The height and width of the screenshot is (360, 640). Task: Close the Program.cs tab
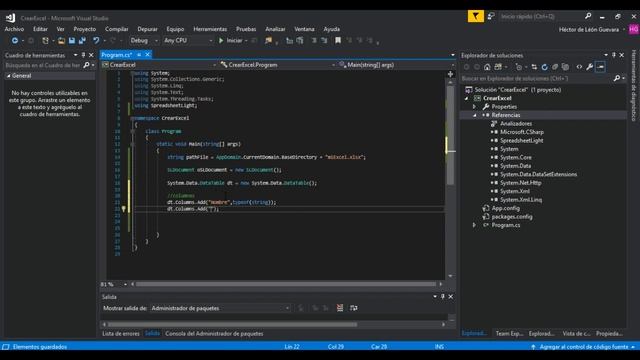147,55
